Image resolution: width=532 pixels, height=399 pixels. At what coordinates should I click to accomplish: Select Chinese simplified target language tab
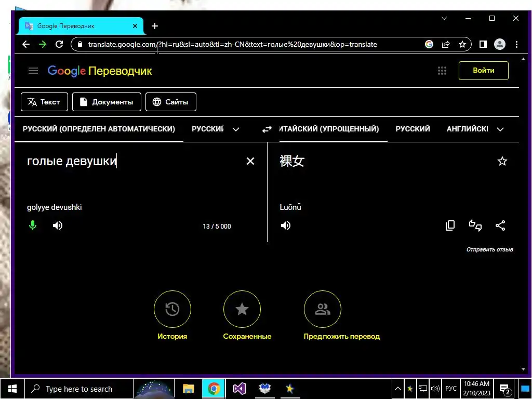(329, 129)
